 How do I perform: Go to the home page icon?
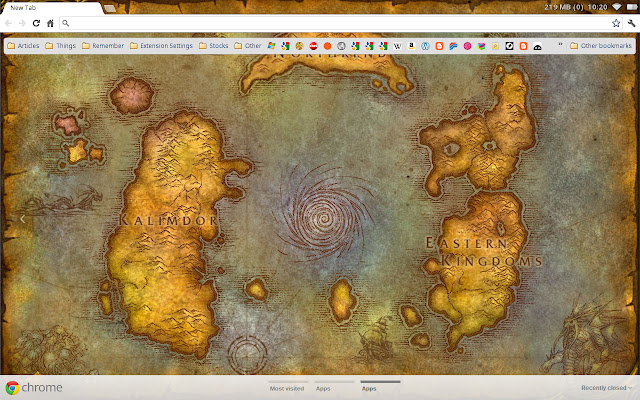50,23
